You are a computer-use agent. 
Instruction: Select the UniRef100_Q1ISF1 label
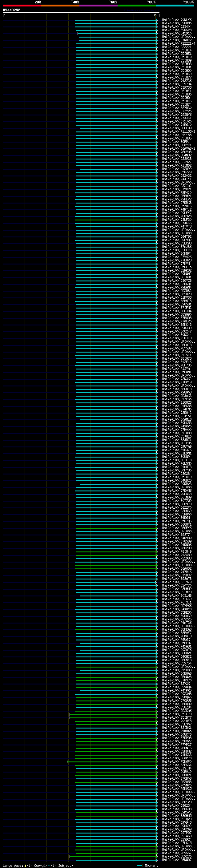point(177,355)
